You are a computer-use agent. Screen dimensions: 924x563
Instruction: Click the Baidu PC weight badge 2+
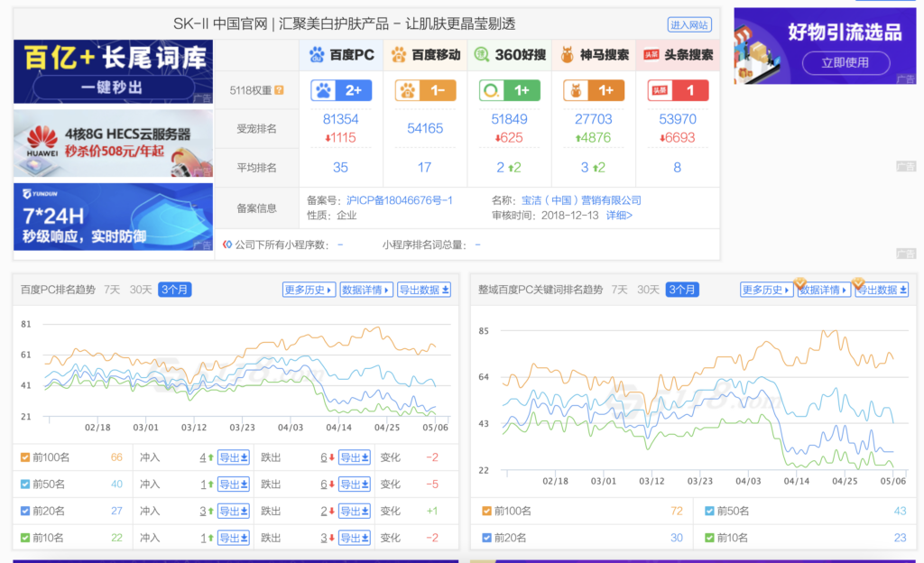[x=341, y=90]
